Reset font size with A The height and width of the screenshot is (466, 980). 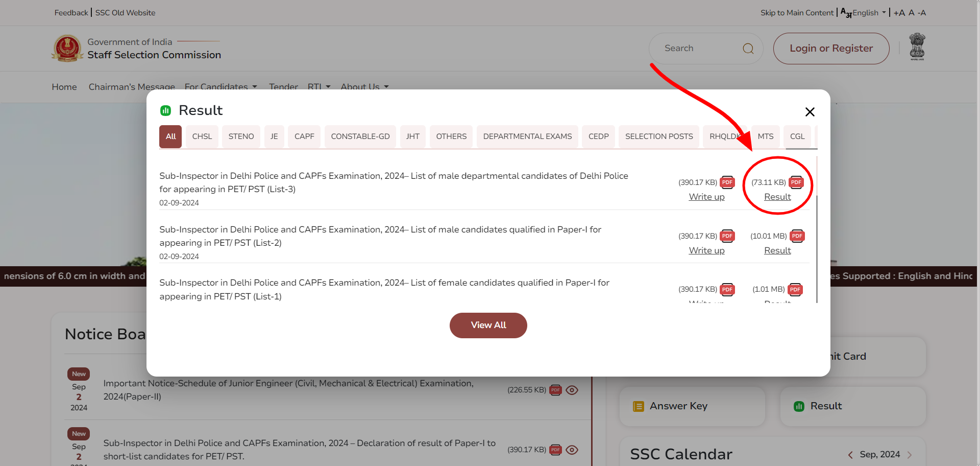tap(911, 13)
